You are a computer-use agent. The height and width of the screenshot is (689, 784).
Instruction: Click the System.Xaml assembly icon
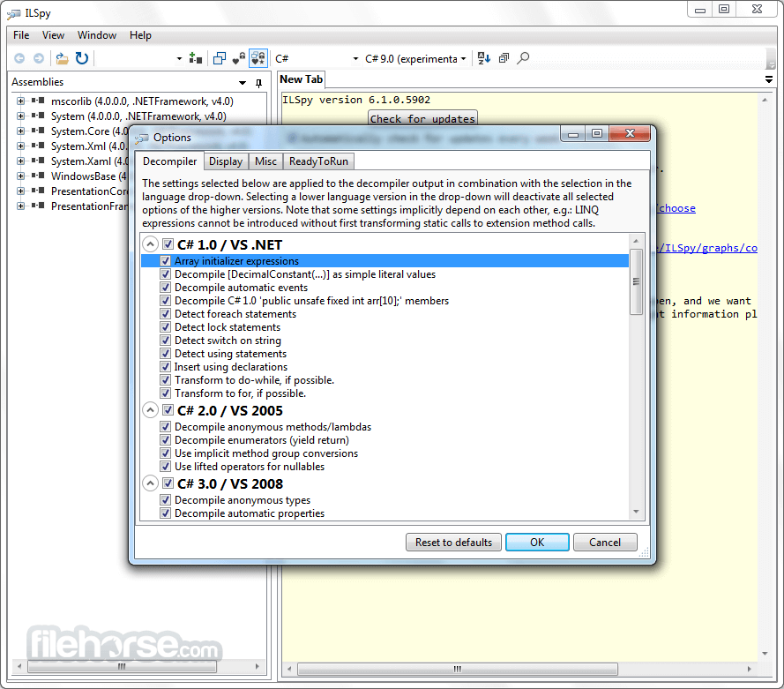[x=39, y=161]
